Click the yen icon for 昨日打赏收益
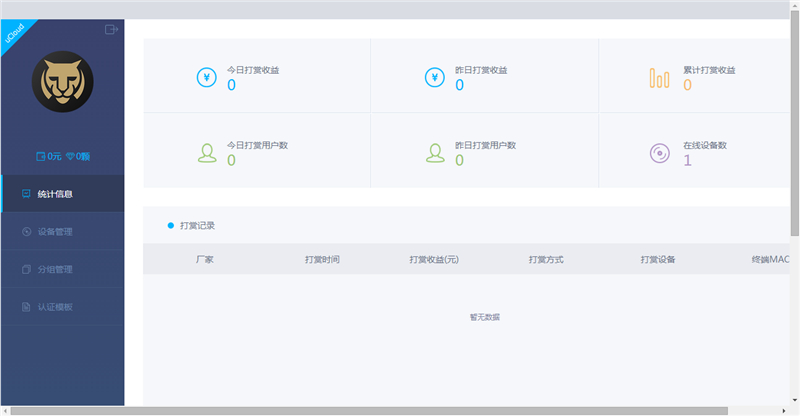Viewport: 800px width, 416px height. pyautogui.click(x=434, y=77)
